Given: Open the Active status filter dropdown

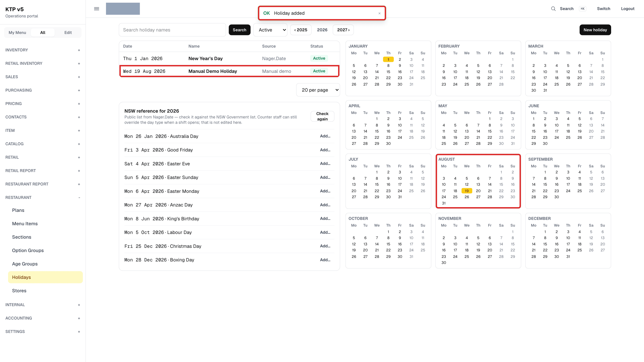Looking at the screenshot, I should pos(270,30).
